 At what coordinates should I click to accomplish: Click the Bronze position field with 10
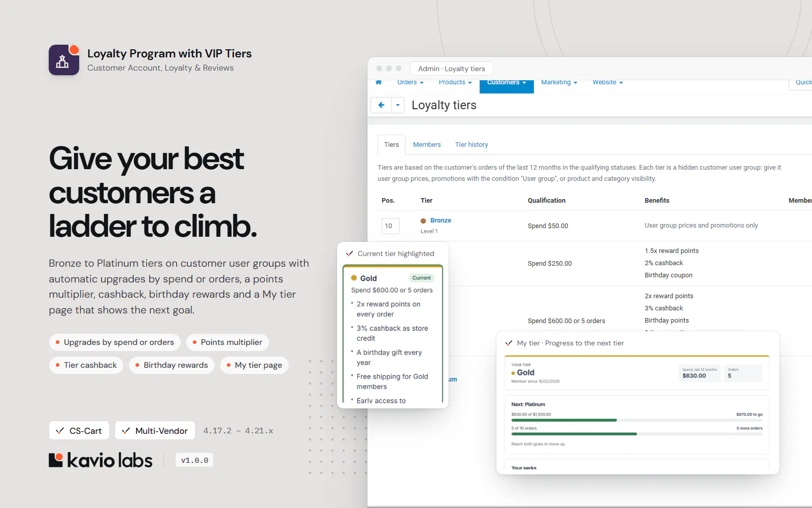391,226
